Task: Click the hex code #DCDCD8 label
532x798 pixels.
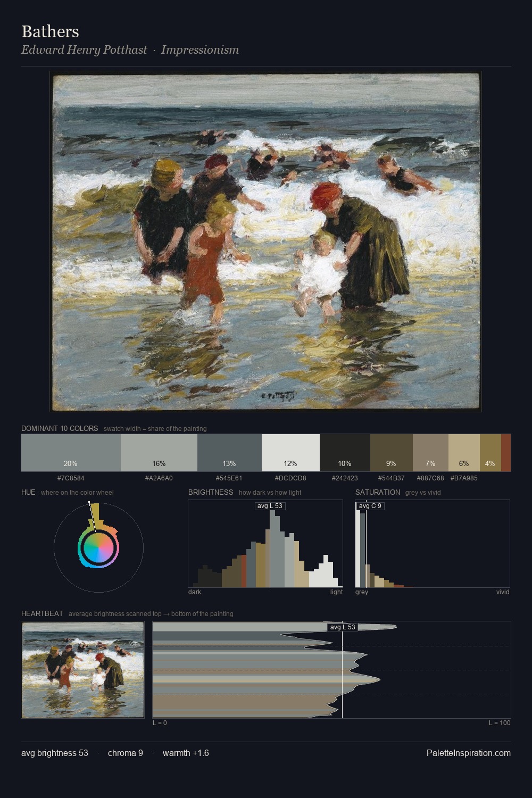Action: pyautogui.click(x=290, y=478)
